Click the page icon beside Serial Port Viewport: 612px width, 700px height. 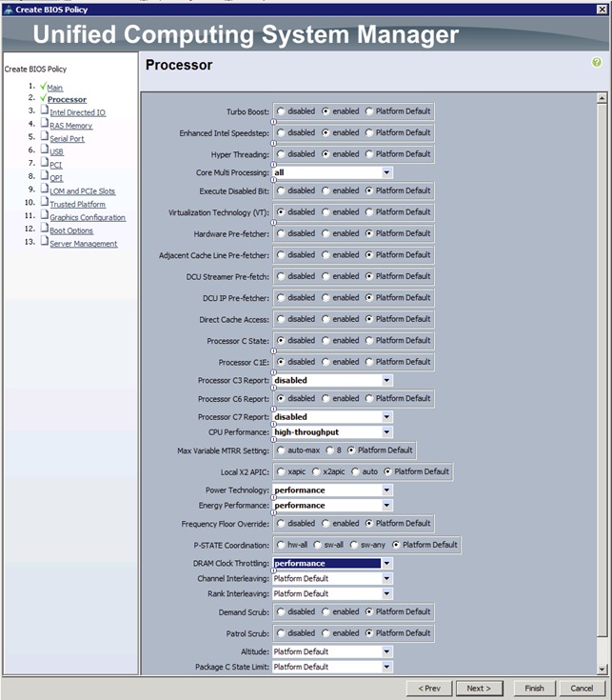click(44, 135)
